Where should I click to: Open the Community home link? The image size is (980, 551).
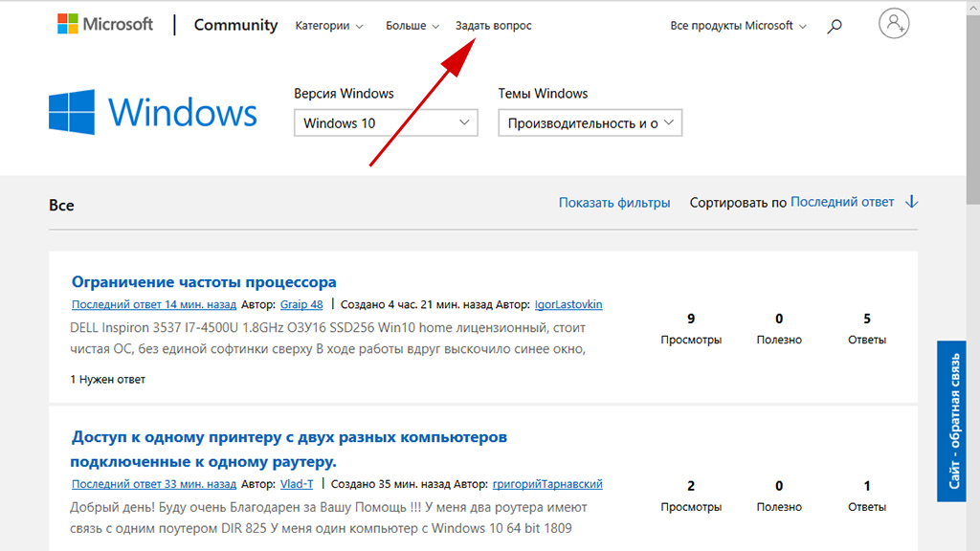(235, 25)
